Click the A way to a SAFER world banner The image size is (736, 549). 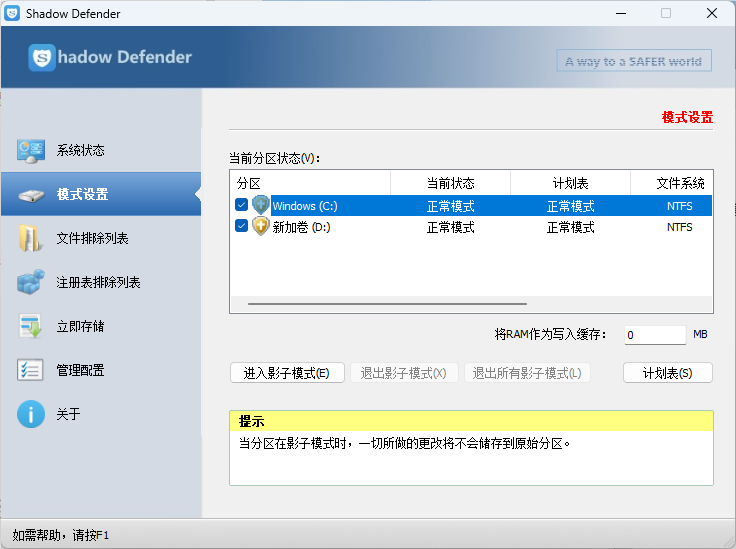[634, 61]
